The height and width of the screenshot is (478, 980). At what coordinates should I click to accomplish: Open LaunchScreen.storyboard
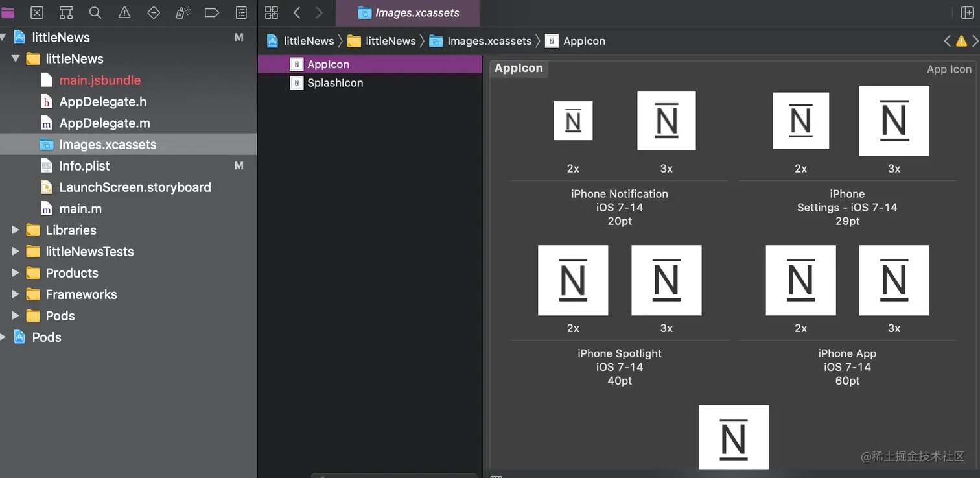tap(128, 187)
